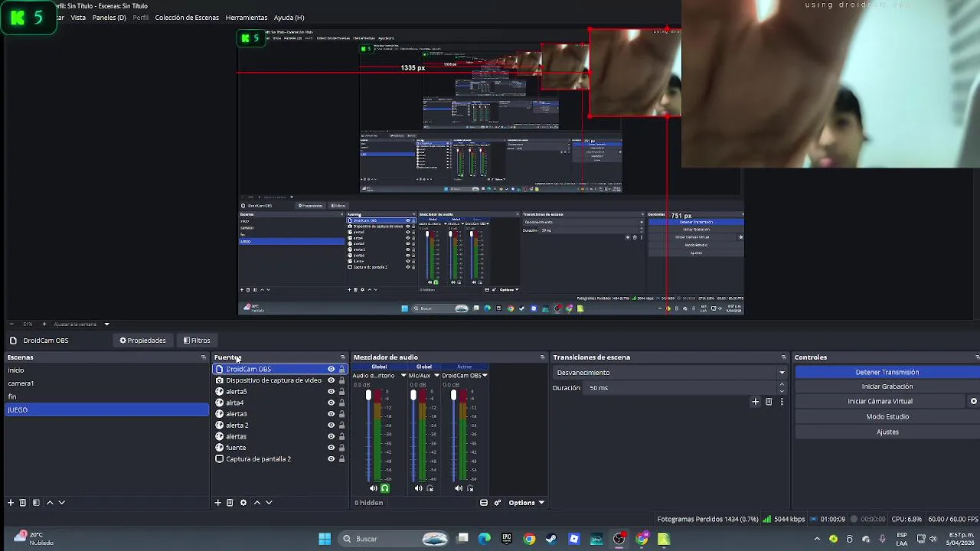The height and width of the screenshot is (551, 980).
Task: Click Detener Transmisión button
Action: coord(887,372)
